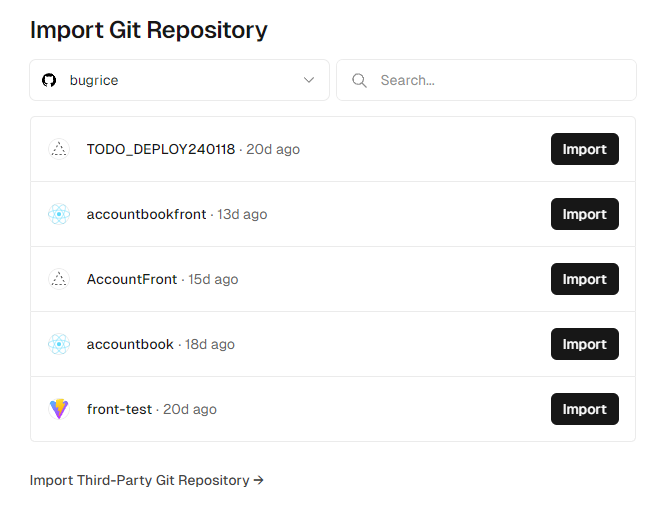Click the magnifying glass search icon
The width and height of the screenshot is (654, 510).
(359, 80)
